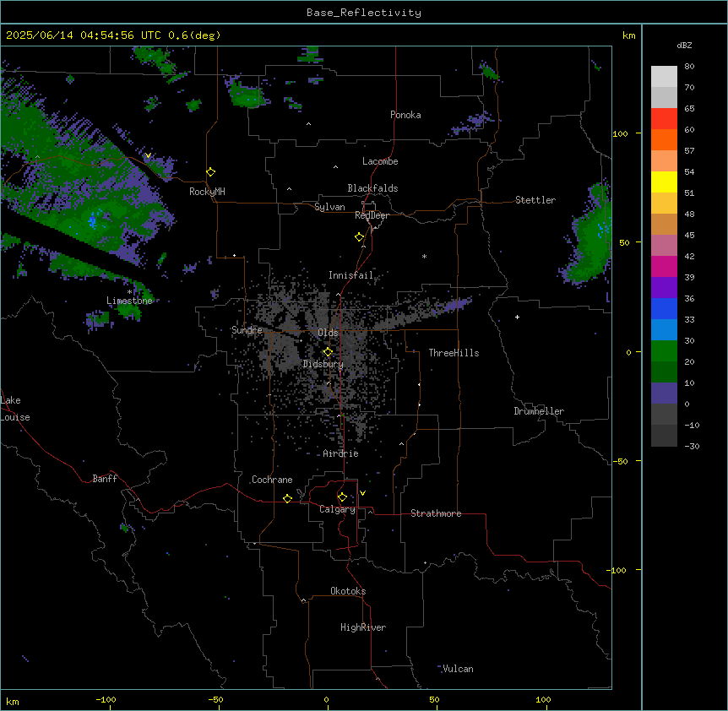Click the Cochrane city label
The width and height of the screenshot is (728, 711).
pos(272,480)
